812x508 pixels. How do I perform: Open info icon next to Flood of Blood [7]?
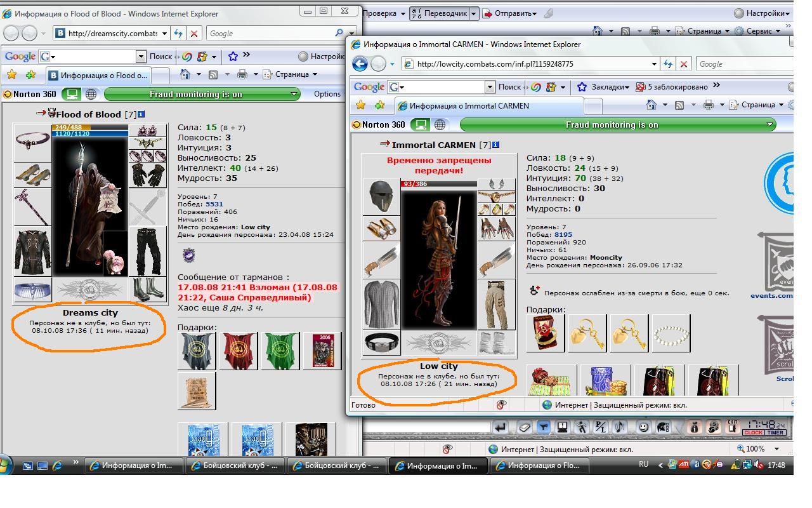click(141, 114)
